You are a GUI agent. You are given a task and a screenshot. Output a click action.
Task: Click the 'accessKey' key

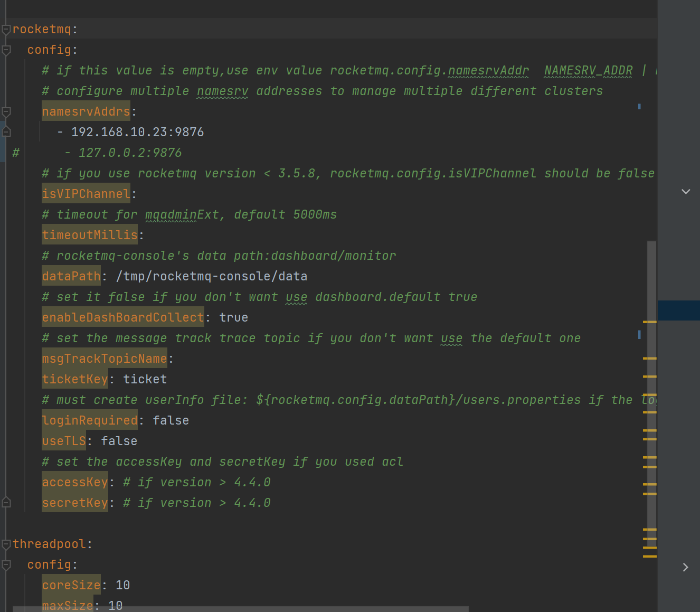(x=75, y=482)
